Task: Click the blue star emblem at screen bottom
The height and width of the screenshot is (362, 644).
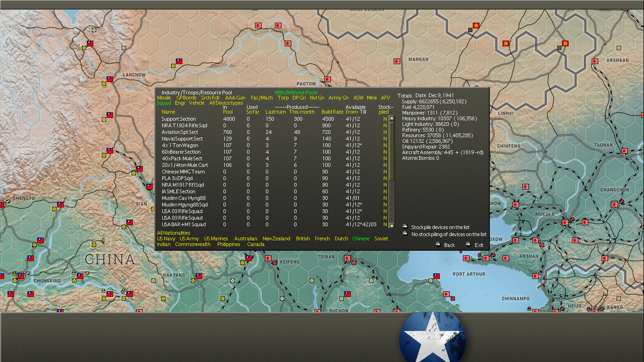Action: [x=433, y=337]
